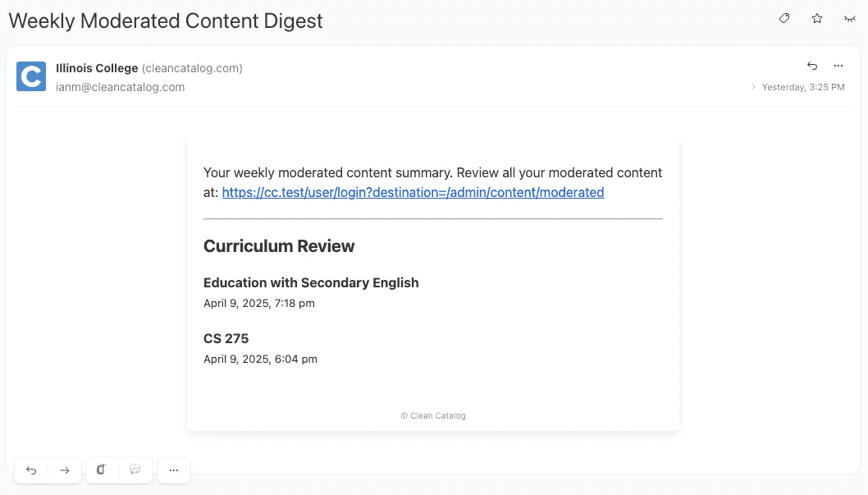
Task: Forward email with bottom right-arrow icon
Action: (x=65, y=470)
